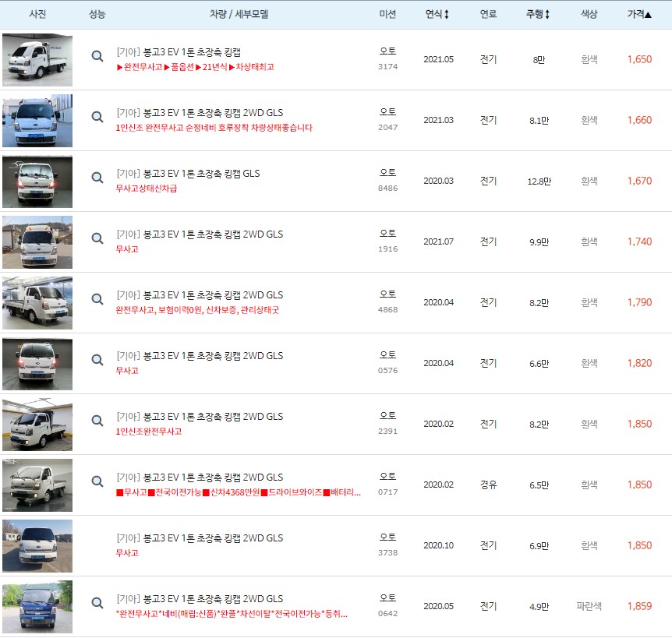Screen dimensions: 672x638
Task: Open thumbnail of 1,650 white truck
Action: click(37, 60)
